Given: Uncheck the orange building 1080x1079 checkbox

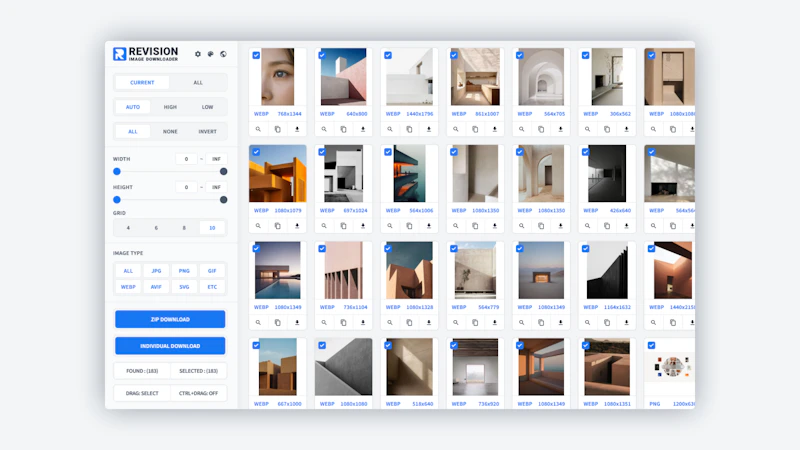Looking at the screenshot, I should point(256,152).
